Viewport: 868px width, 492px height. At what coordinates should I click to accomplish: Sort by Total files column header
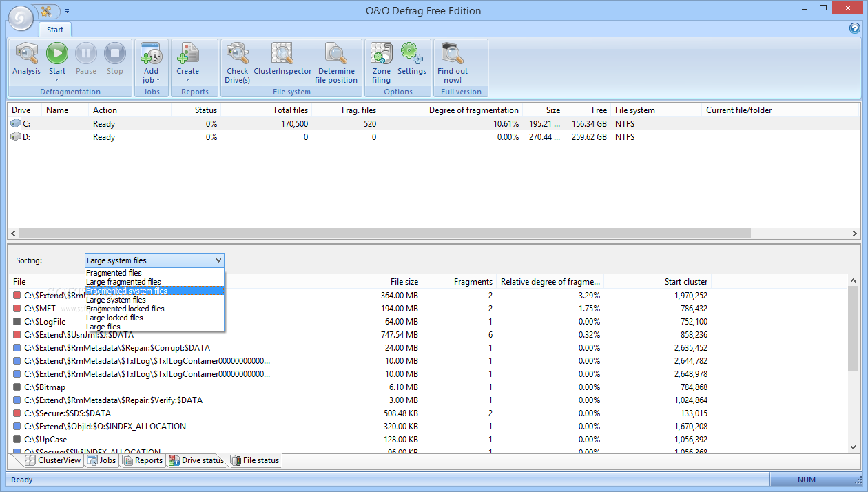(267, 110)
